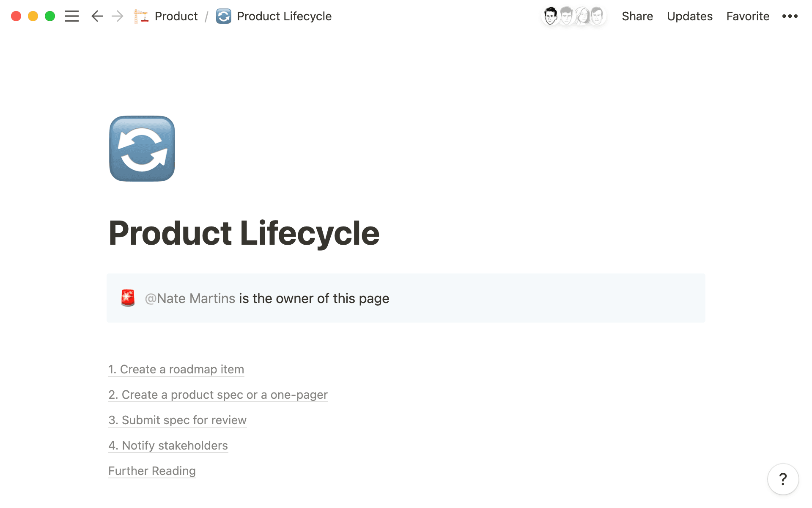Viewport: 812px width, 508px height.
Task: Click the @Nate Martins mention
Action: [x=190, y=298]
